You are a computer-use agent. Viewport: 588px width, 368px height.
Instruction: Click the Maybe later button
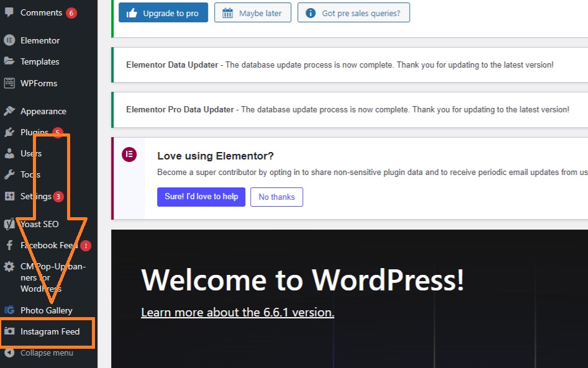253,12
